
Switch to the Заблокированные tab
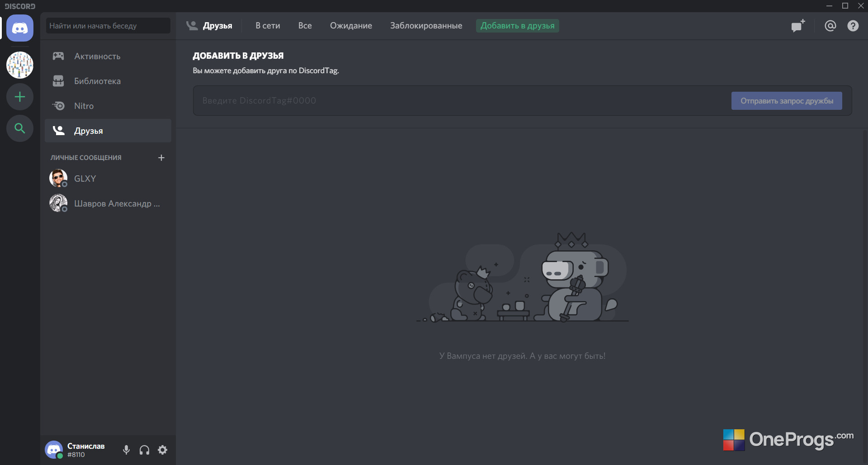426,26
